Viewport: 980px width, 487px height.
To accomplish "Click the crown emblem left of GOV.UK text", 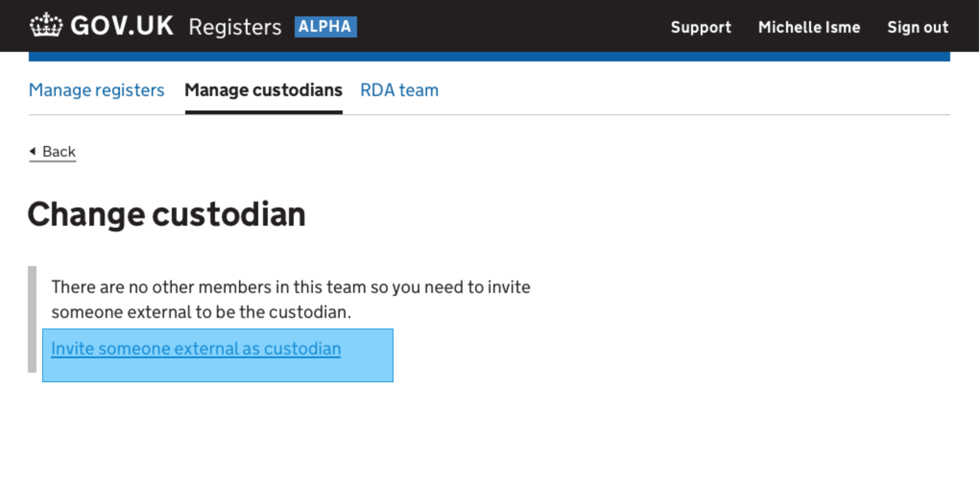I will coord(47,26).
